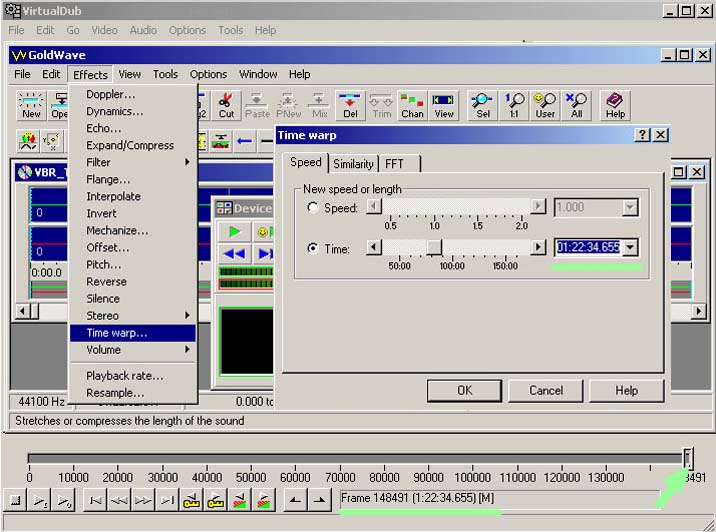This screenshot has height=532, width=716.
Task: Click Cancel in Time warp dialog
Action: point(546,390)
